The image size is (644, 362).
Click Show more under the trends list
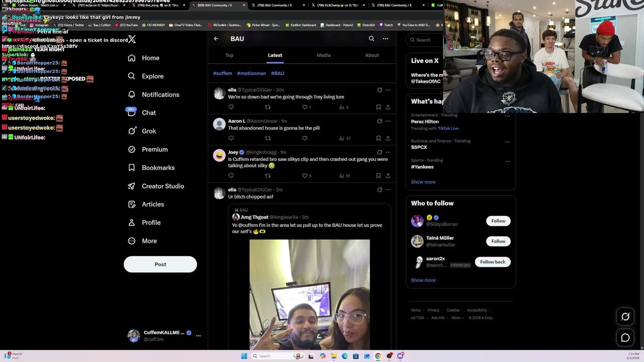423,182
